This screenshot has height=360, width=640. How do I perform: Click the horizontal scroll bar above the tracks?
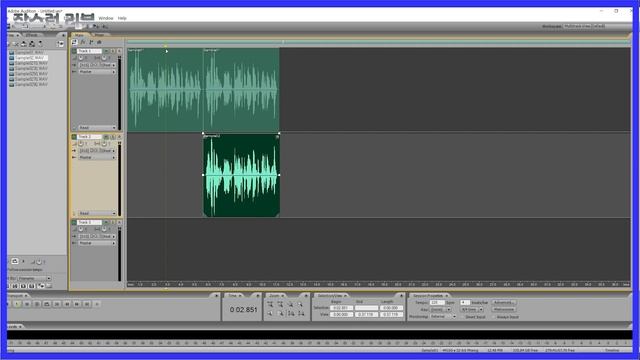pyautogui.click(x=378, y=42)
